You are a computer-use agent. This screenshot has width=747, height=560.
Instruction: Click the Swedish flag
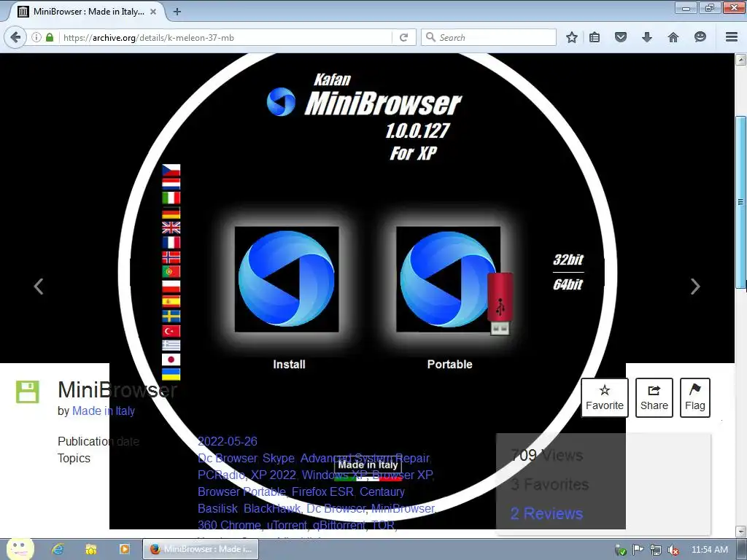(x=171, y=316)
